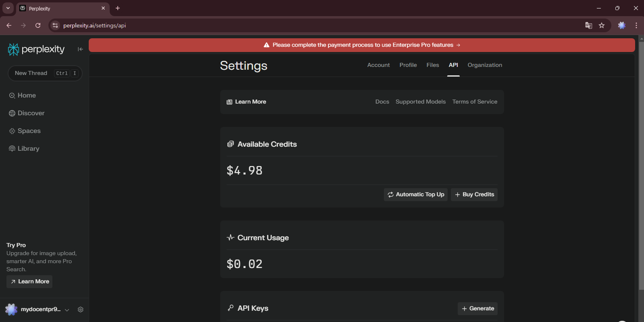Click the Automatic Top Up button
Image resolution: width=644 pixels, height=322 pixels.
[416, 195]
